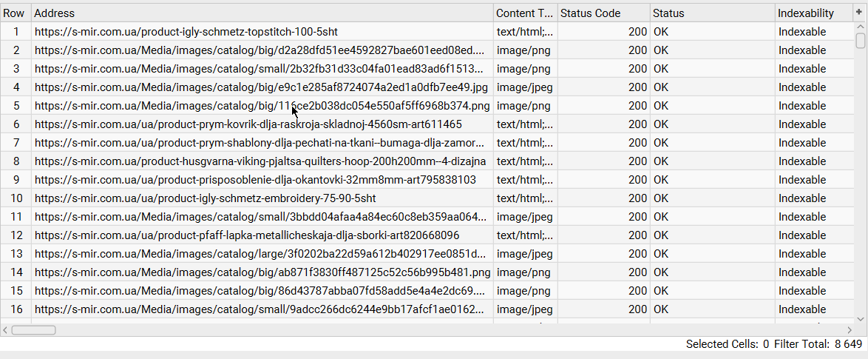Click the Content Type column header
The height and width of the screenshot is (359, 868).
[524, 13]
